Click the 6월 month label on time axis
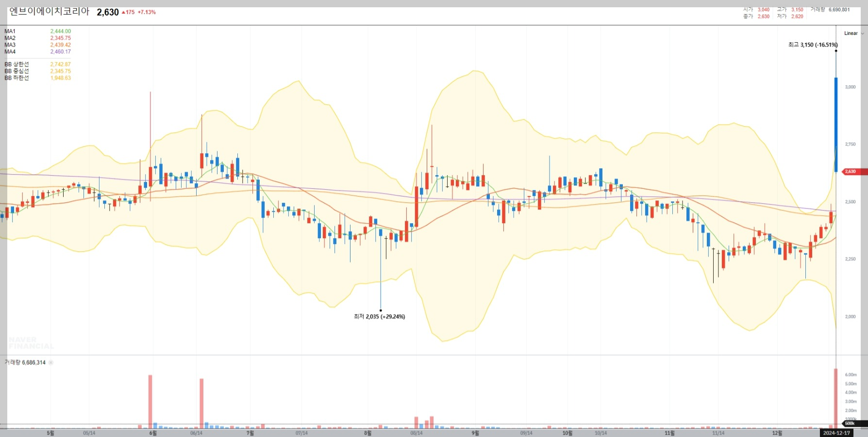Viewport: 868px width, 437px height. point(153,433)
